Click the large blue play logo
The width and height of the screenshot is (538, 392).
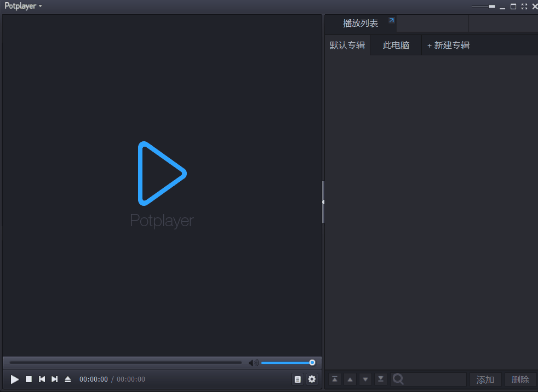[x=162, y=174]
